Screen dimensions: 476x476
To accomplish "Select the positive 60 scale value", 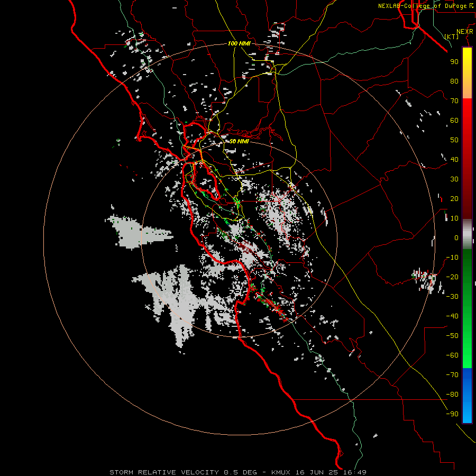I will tap(454, 121).
